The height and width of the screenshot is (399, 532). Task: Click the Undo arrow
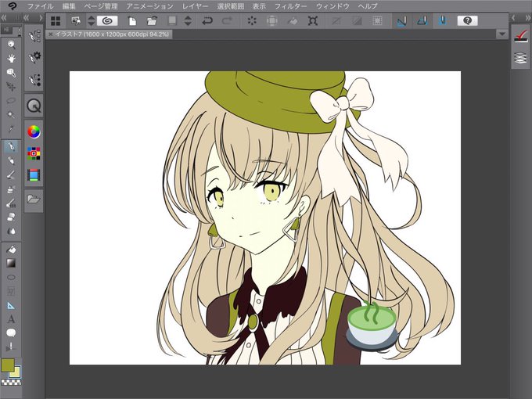pos(207,21)
